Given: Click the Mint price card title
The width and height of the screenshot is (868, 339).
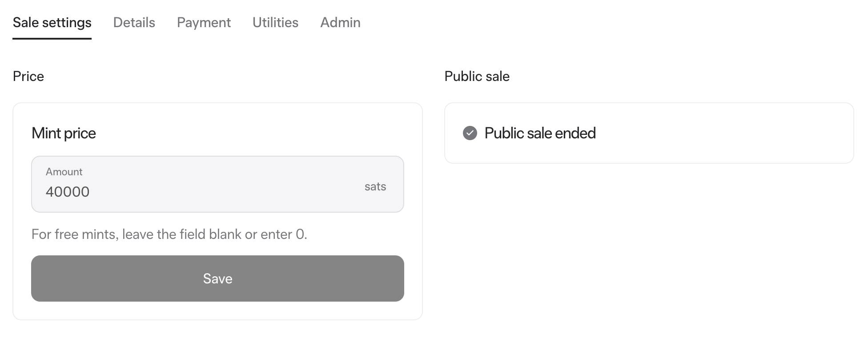Looking at the screenshot, I should pyautogui.click(x=64, y=133).
